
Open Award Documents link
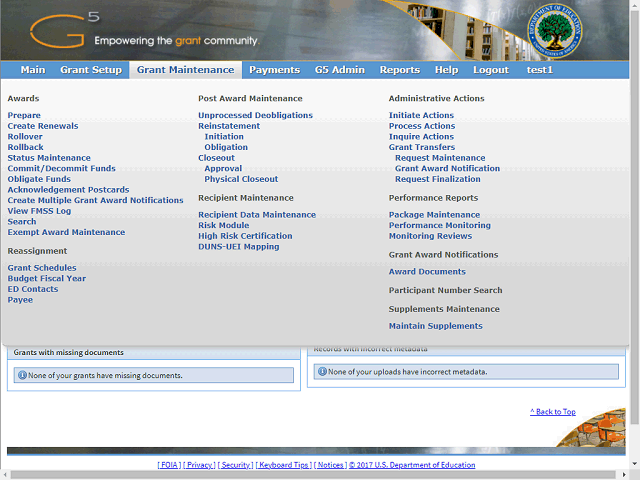(427, 272)
